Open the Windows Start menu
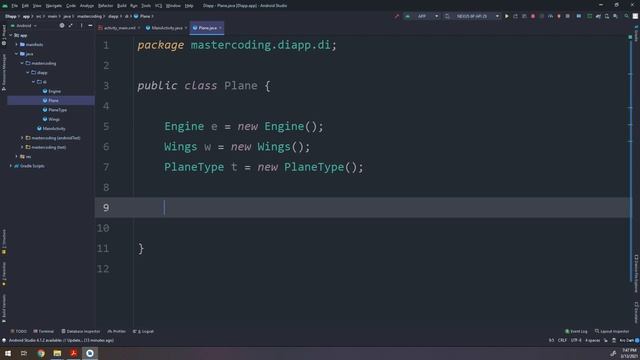Screen dimensions: 640x360 click(x=8, y=353)
